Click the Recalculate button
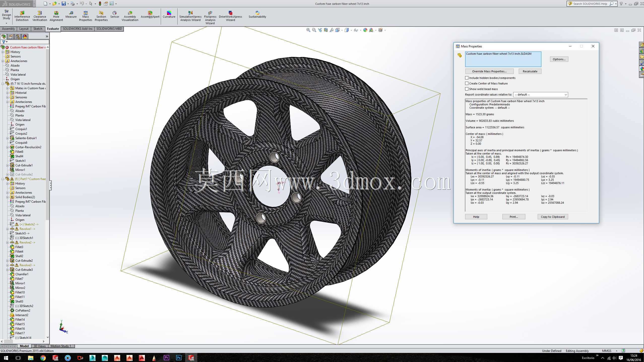The width and height of the screenshot is (644, 362). (x=530, y=71)
